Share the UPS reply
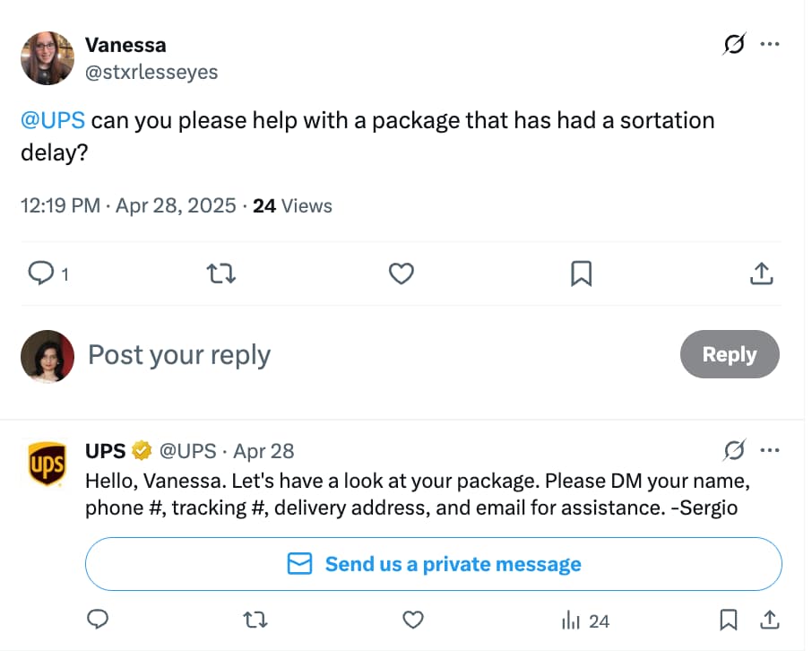 point(769,620)
